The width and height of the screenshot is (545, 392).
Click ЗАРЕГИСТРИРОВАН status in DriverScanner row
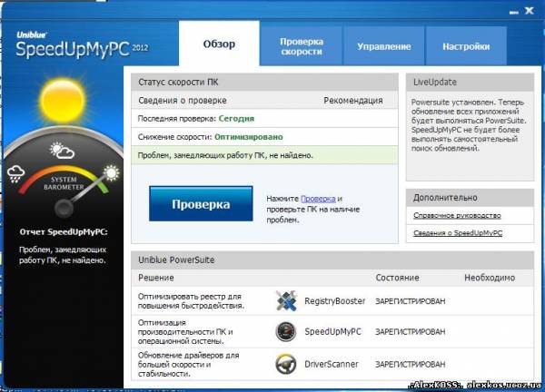411,364
